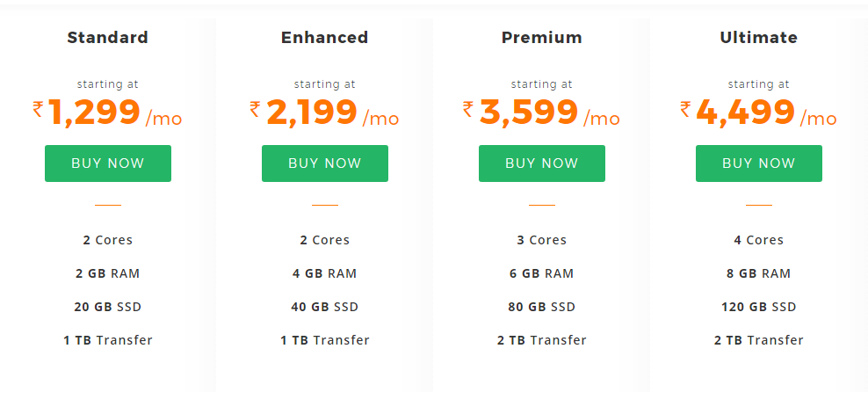Screen dimensions: 868x414
Task: Click the 20 GB SSD feature
Action: (x=107, y=307)
